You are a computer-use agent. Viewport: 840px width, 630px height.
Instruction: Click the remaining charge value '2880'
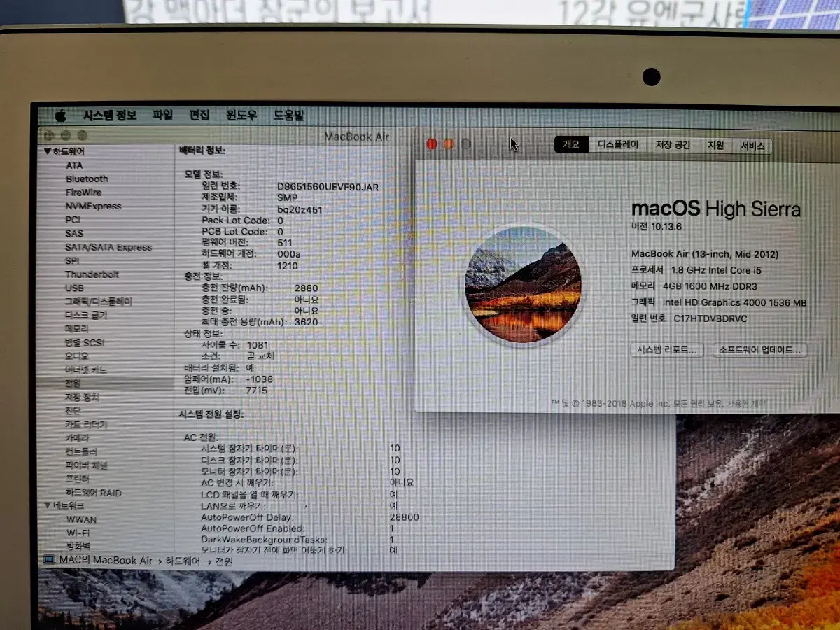coord(306,288)
